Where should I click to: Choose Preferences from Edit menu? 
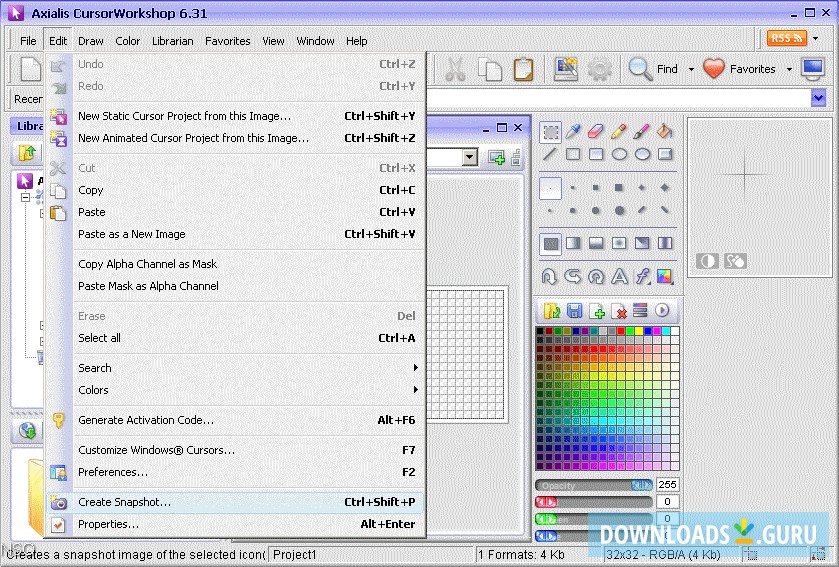[x=235, y=472]
